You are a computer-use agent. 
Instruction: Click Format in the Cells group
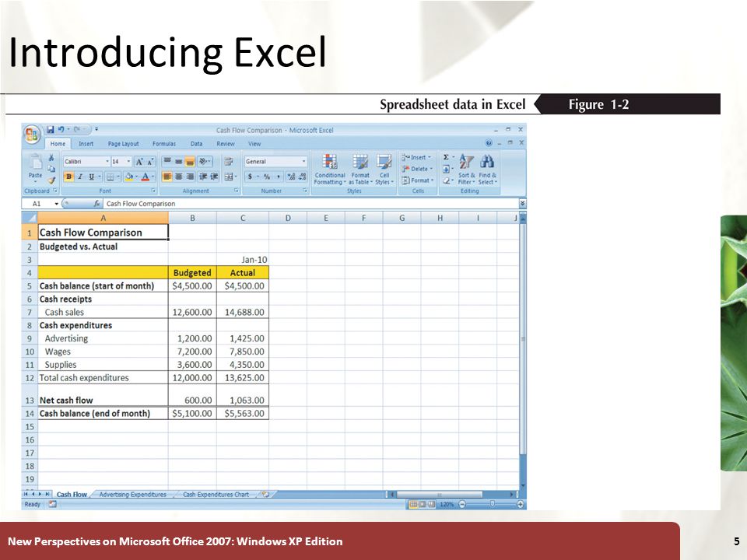point(417,180)
